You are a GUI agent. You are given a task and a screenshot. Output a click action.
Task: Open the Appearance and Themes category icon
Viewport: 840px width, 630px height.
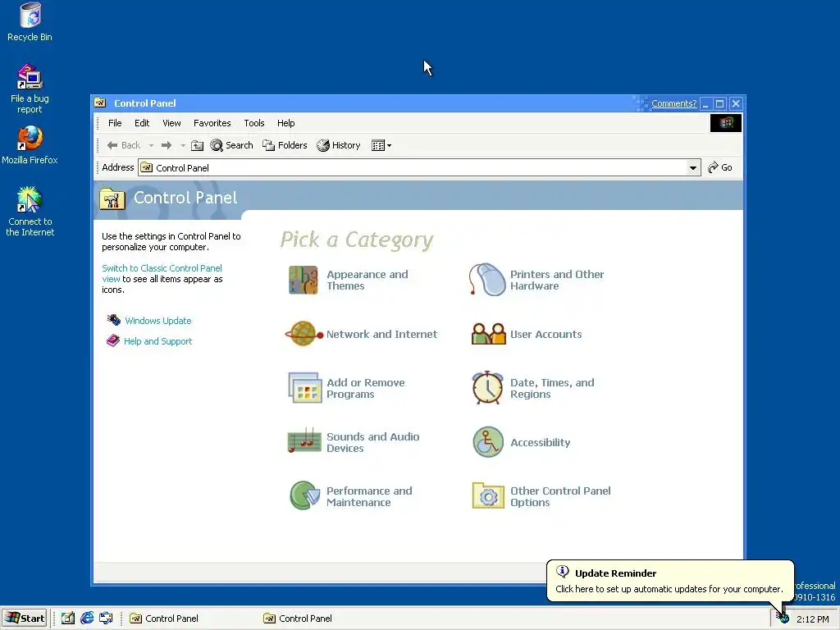click(x=304, y=281)
